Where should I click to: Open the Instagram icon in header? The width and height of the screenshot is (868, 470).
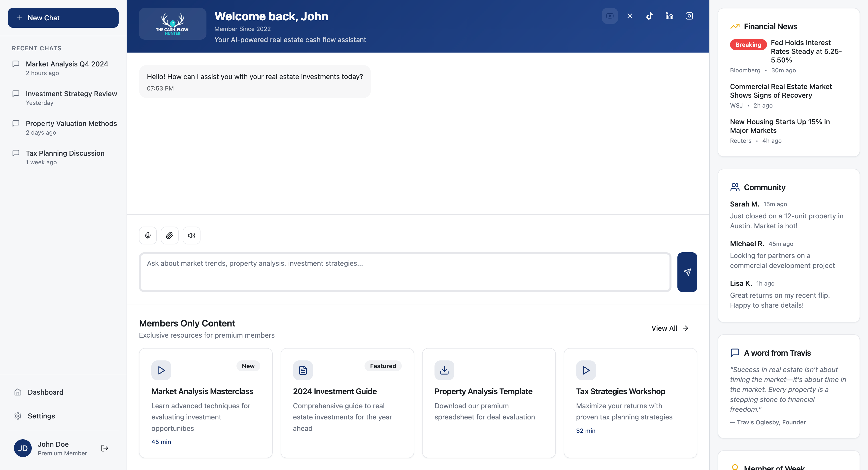pos(689,16)
